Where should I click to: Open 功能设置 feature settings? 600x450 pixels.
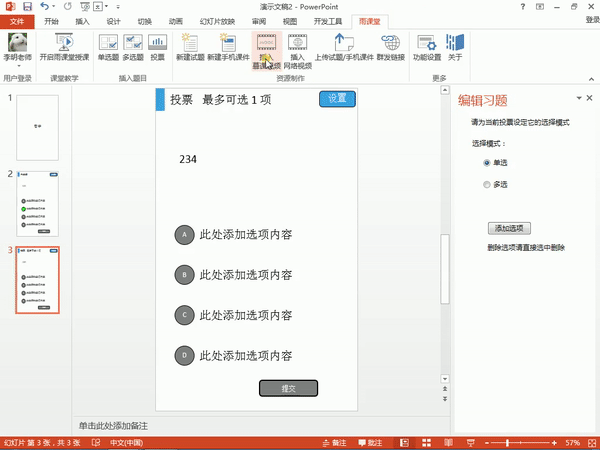pyautogui.click(x=427, y=47)
